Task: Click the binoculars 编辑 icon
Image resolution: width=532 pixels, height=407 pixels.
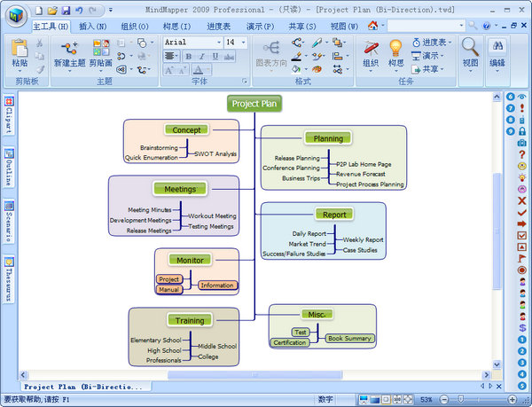Action: pyautogui.click(x=497, y=47)
